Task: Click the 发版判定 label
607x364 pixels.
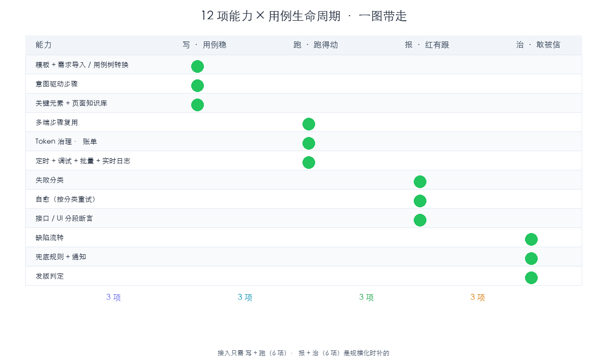Action: pos(50,276)
